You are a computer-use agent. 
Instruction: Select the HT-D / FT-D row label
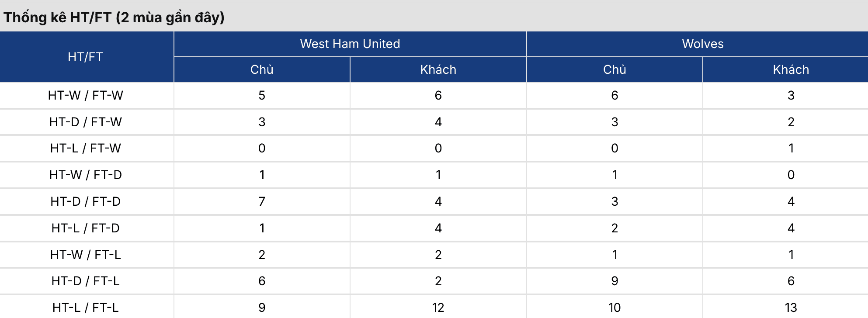tap(86, 201)
